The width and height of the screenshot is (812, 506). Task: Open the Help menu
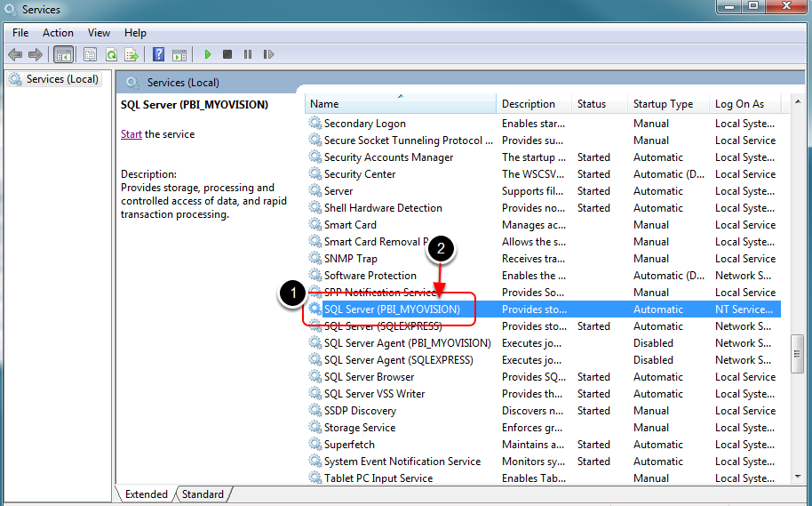point(135,33)
